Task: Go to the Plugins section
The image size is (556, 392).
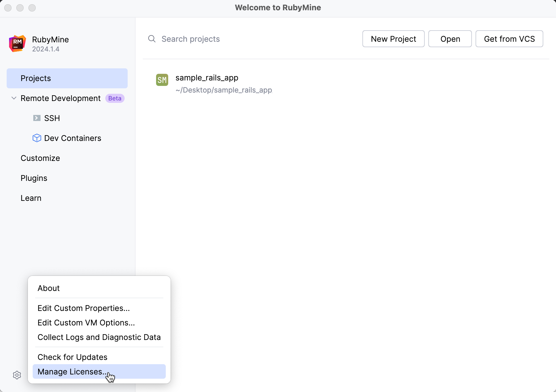Action: [34, 178]
